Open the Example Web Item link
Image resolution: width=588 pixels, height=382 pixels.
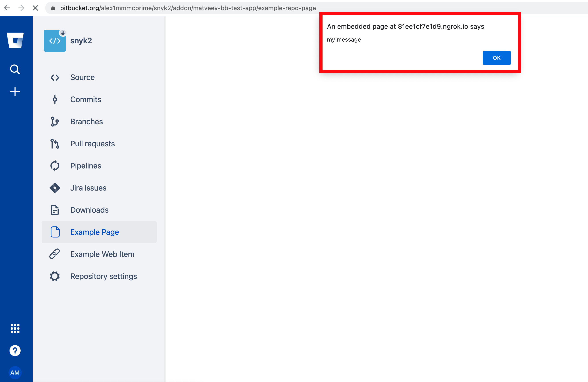pos(99,254)
